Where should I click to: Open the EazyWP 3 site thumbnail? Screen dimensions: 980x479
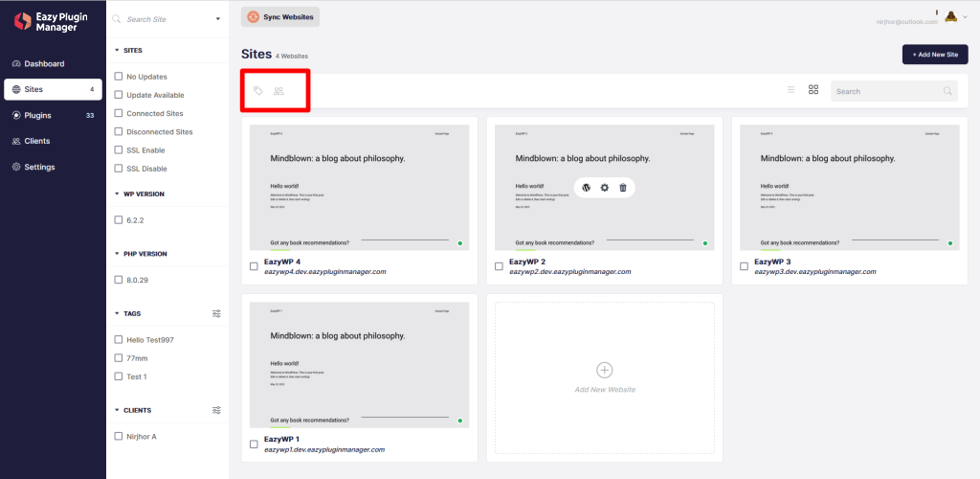(x=850, y=188)
